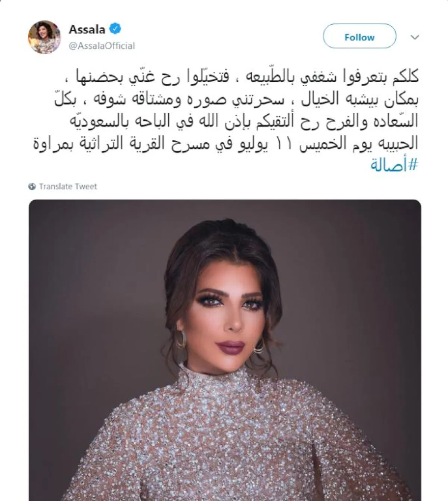This screenshot has height=501, width=448.
Task: Click the globe icon beside Translate Tweet
Action: coord(32,186)
